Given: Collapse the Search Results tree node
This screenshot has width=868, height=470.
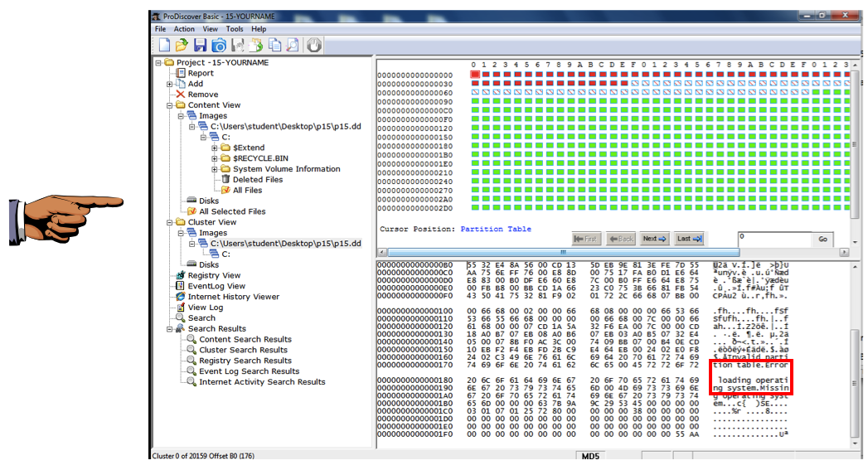Looking at the screenshot, I should (170, 329).
